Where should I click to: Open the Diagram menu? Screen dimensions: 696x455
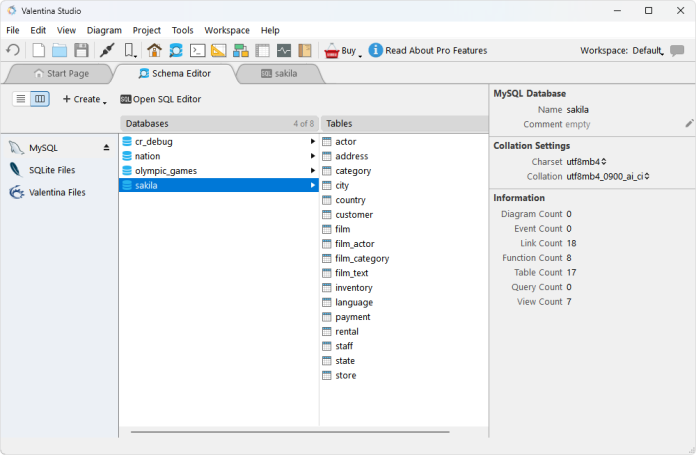tap(104, 30)
